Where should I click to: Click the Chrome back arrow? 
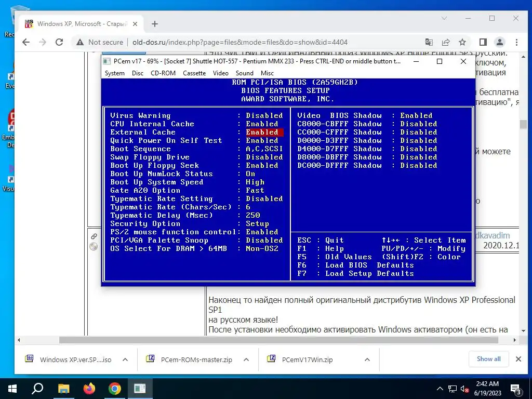point(26,42)
